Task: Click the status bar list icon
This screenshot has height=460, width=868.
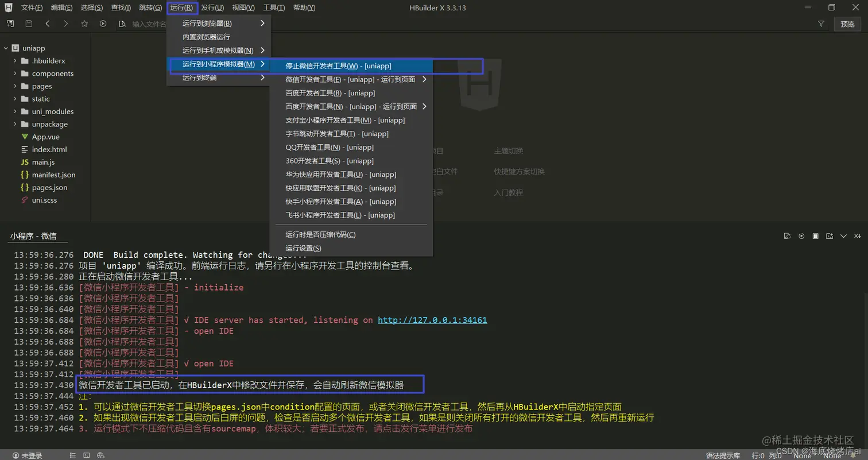Action: pyautogui.click(x=73, y=455)
